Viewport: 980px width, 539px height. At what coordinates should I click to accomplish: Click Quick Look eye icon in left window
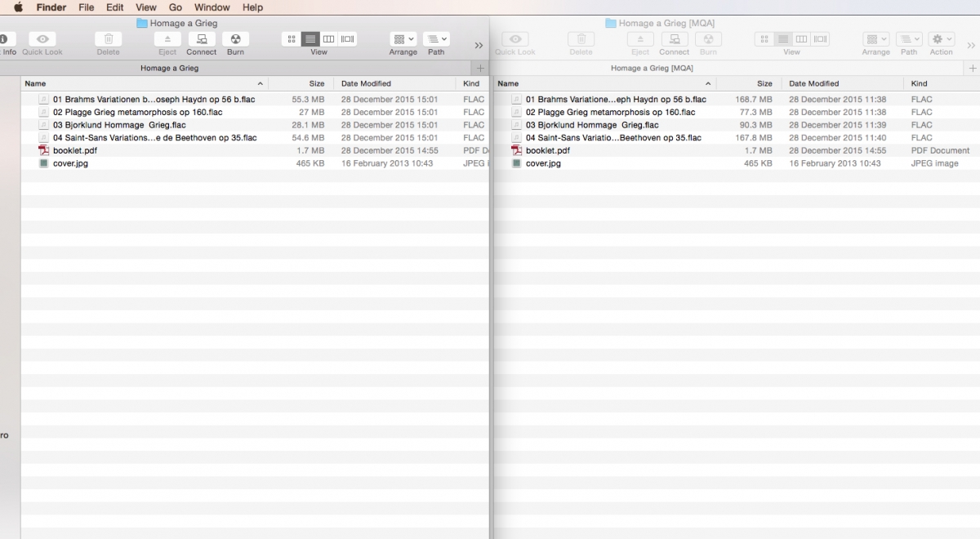point(42,39)
